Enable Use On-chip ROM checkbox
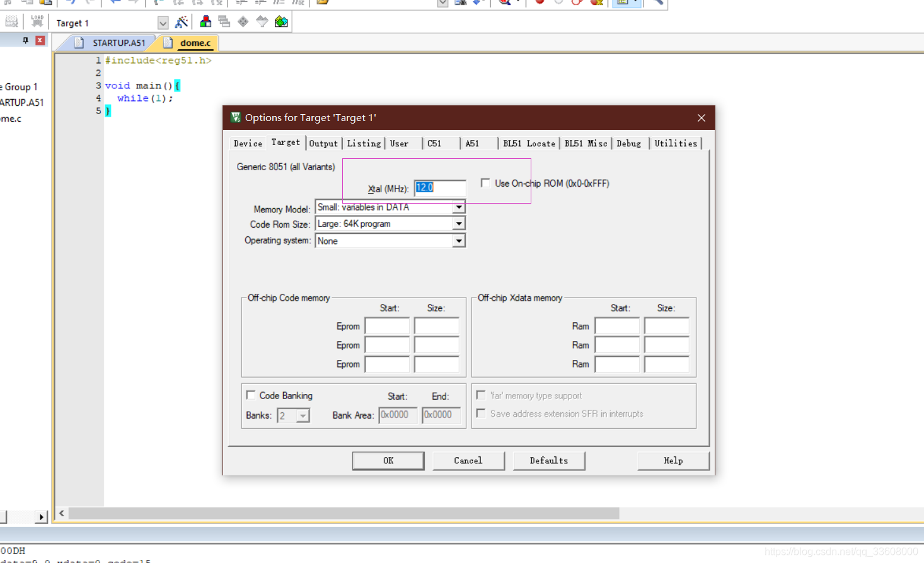The width and height of the screenshot is (924, 563). coord(485,183)
